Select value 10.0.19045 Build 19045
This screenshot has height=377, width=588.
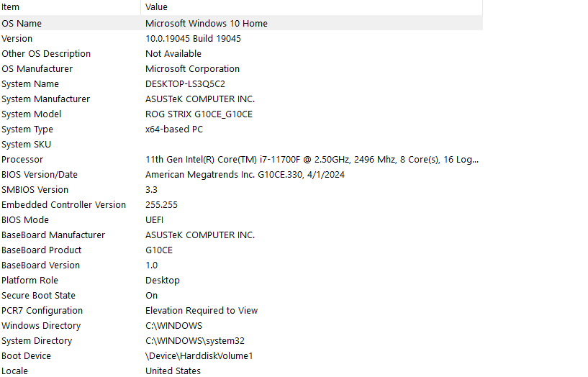point(193,39)
